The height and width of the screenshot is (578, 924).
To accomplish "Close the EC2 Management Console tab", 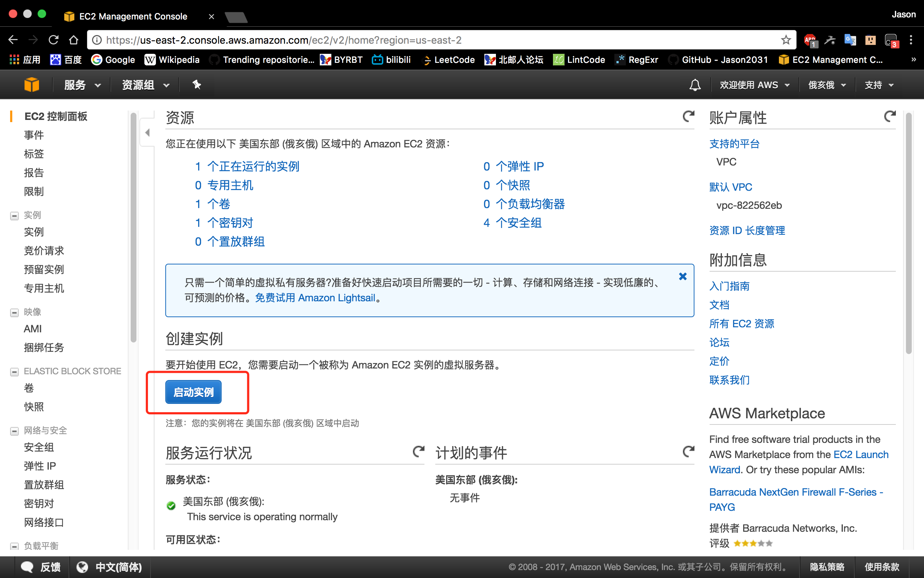I will (211, 17).
